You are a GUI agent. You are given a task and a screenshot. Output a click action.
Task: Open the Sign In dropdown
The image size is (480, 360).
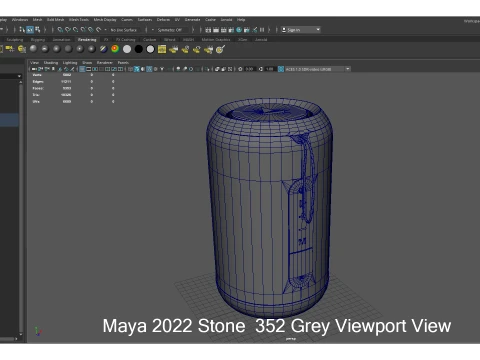coord(301,30)
